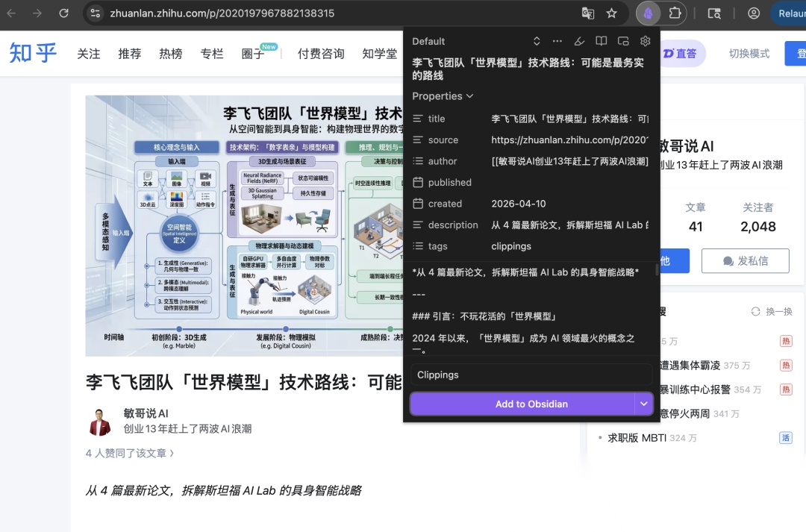Go to 关注 tab on Zhihu
Viewport: 806px width, 532px height.
coord(88,54)
